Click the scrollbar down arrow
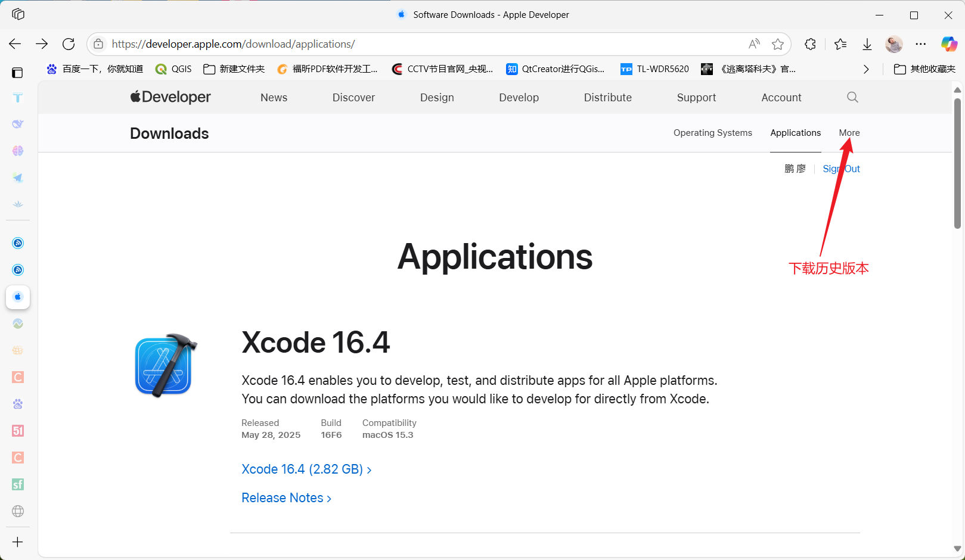Screen dimensions: 965x560 (x=957, y=549)
